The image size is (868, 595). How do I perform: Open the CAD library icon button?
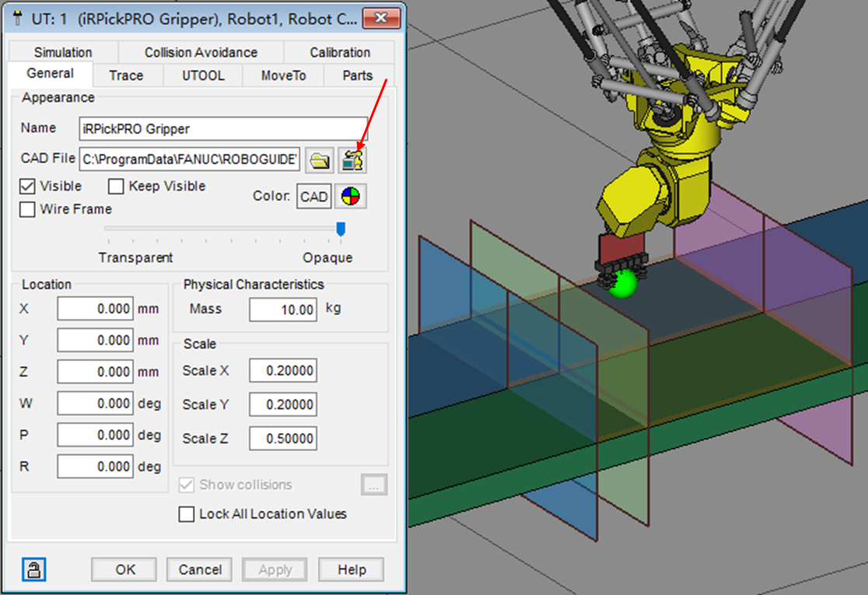[352, 159]
